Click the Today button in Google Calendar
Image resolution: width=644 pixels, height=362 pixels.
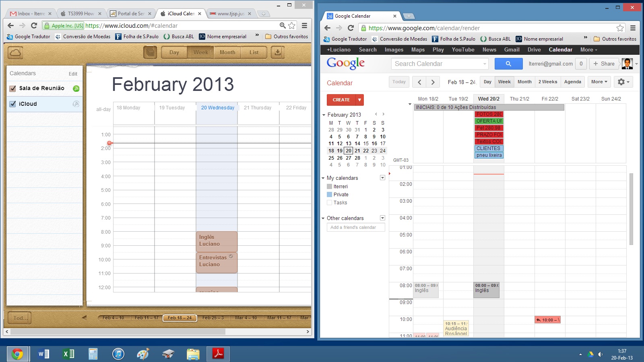coord(399,82)
